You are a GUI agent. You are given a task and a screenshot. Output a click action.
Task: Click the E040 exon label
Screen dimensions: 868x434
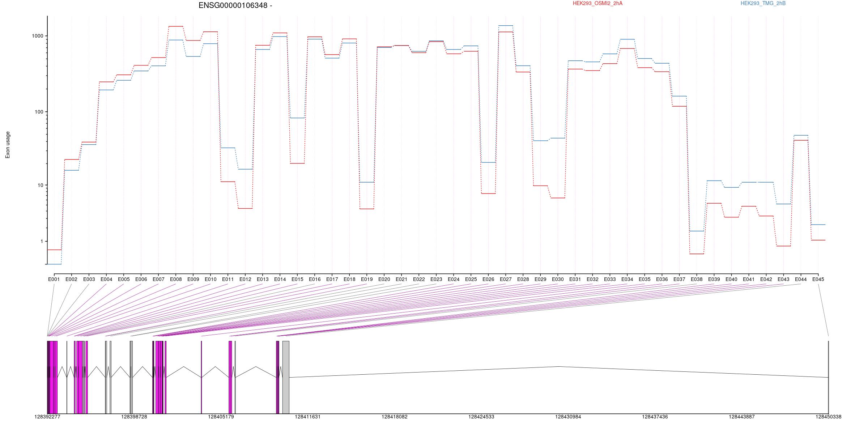coord(731,279)
